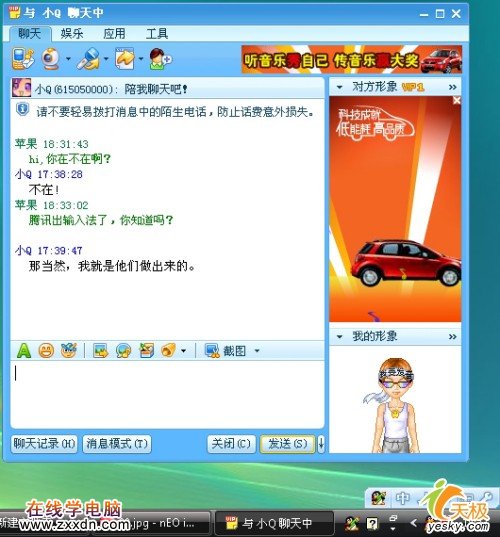Screen dimensions: 500x537
Task: Open the voice chat dropdown arrow
Action: click(106, 59)
